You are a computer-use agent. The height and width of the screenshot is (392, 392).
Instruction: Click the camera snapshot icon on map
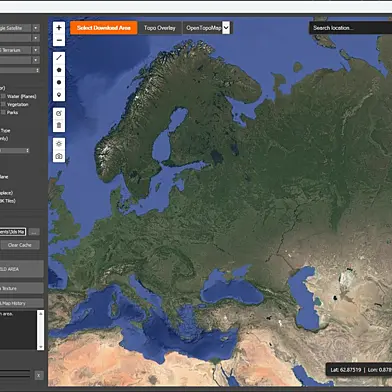point(59,156)
